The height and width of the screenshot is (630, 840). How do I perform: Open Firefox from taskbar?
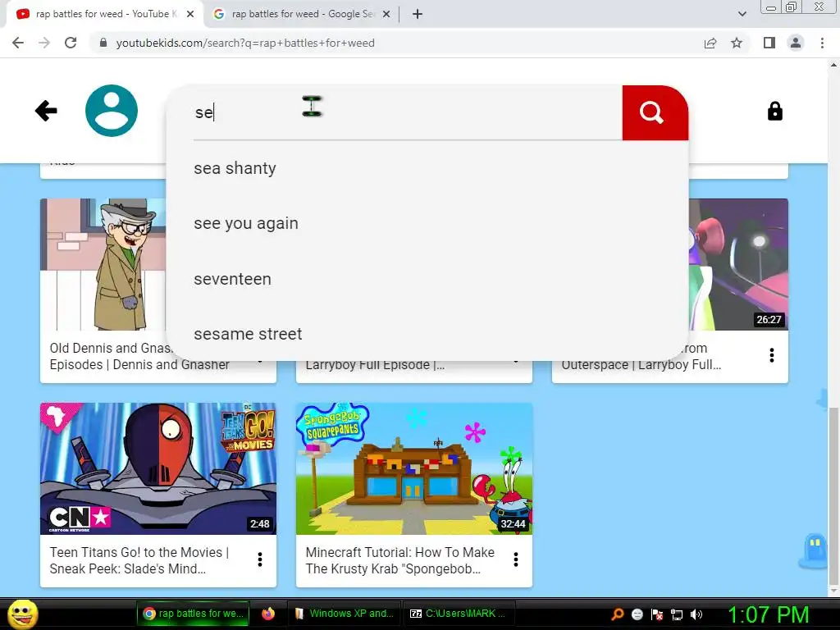pyautogui.click(x=268, y=614)
